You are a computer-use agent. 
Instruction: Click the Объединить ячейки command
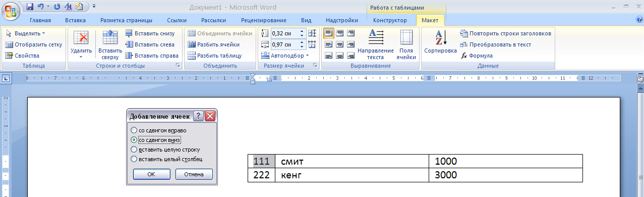[220, 33]
